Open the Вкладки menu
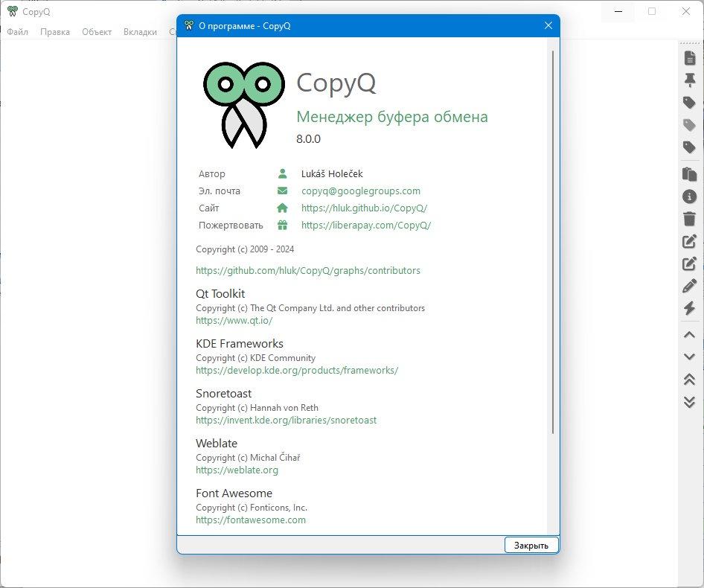The height and width of the screenshot is (588, 704). (x=140, y=32)
